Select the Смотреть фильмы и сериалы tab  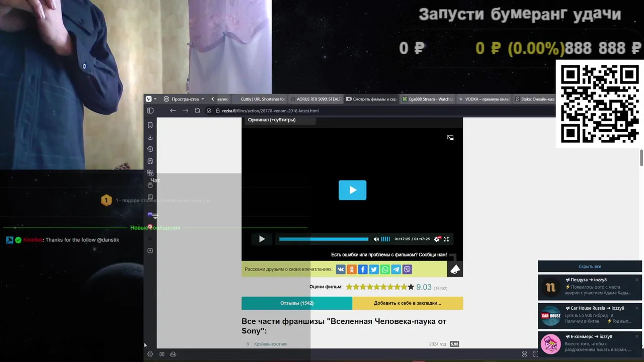click(372, 99)
